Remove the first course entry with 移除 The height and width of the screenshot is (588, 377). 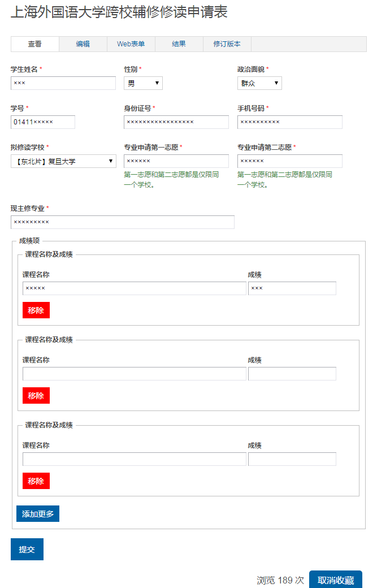(x=36, y=310)
